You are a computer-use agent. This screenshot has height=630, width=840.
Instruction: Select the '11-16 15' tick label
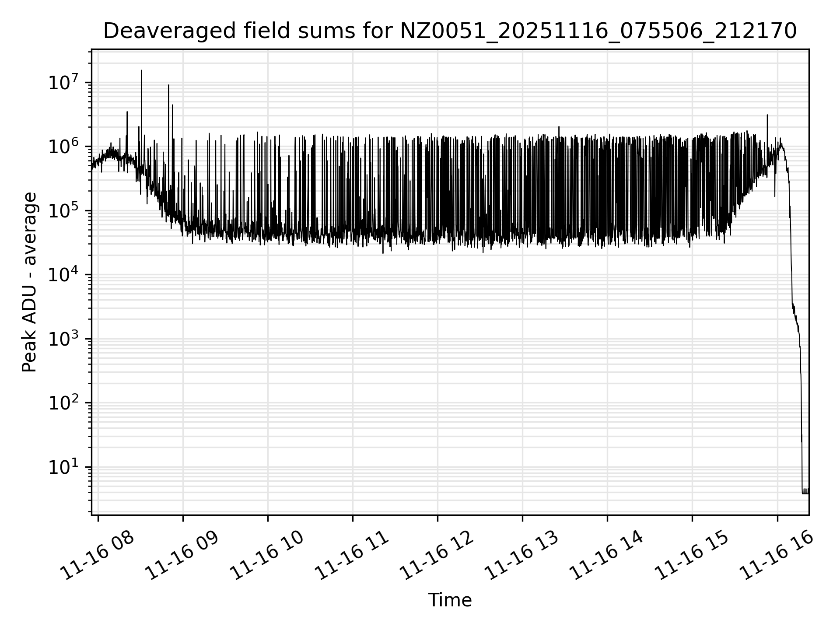point(692,556)
